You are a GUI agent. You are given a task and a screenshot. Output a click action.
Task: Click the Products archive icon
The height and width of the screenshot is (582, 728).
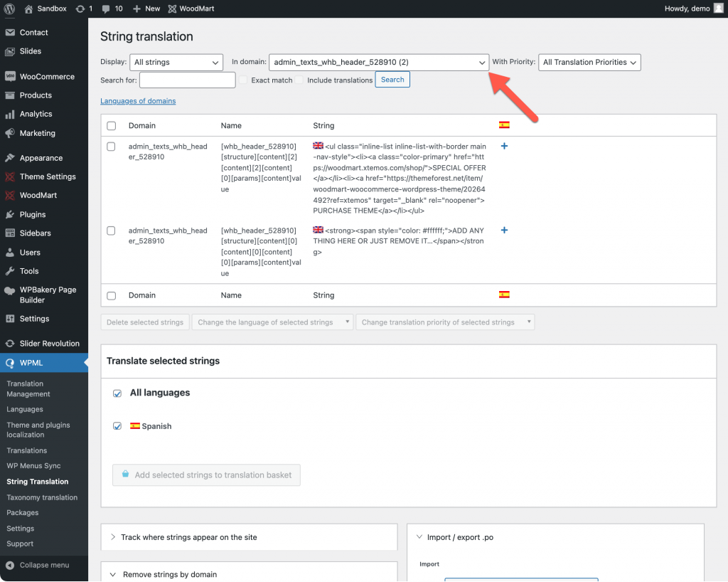point(10,95)
